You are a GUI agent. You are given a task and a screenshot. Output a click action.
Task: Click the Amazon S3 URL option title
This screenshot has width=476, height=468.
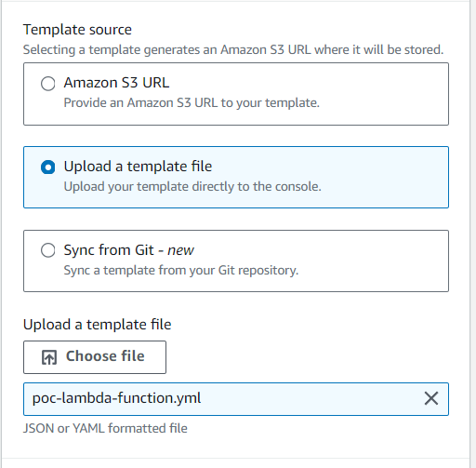click(116, 83)
